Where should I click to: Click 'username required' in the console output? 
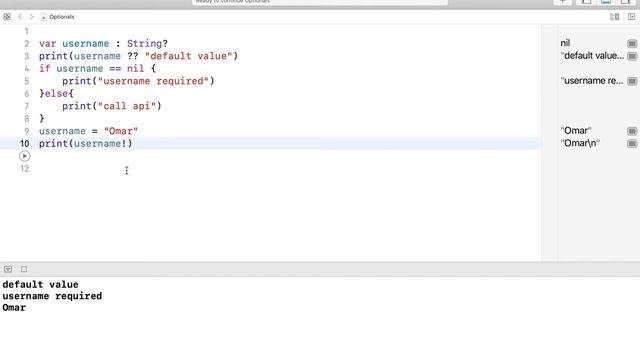[52, 296]
